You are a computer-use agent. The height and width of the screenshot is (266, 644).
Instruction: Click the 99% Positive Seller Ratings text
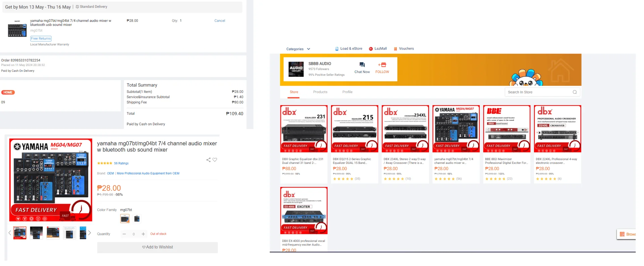(x=326, y=75)
